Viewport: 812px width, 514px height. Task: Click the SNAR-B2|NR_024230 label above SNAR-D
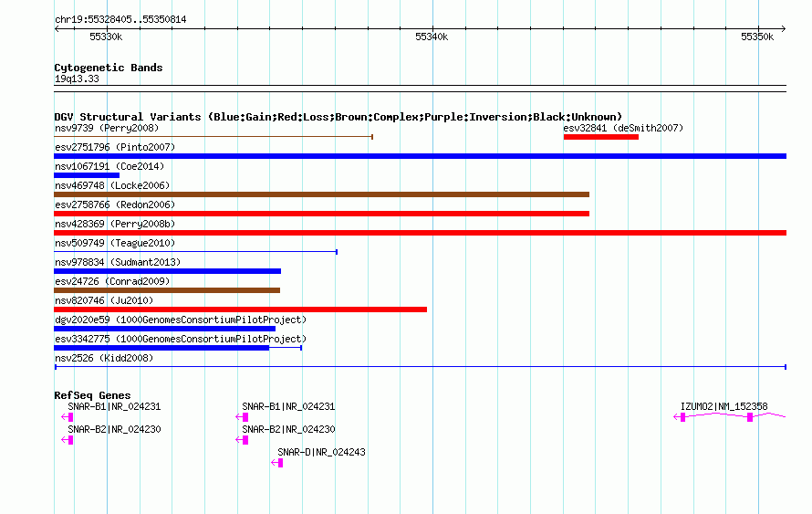coord(288,429)
